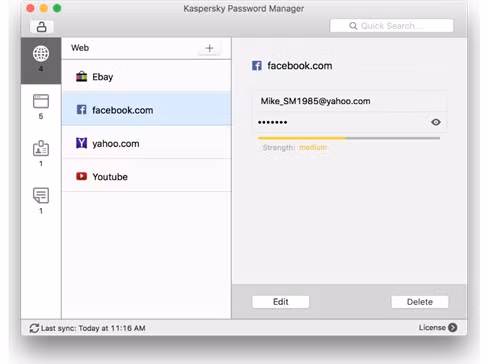Screen dimensions: 488x364
Task: Minimize the window with yellow button
Action: tap(44, 8)
